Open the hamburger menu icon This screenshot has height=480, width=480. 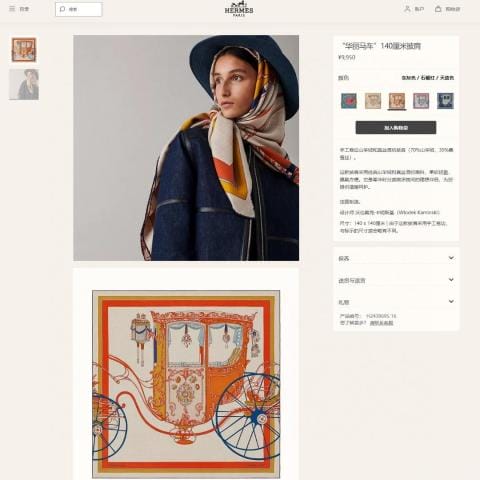[12, 9]
